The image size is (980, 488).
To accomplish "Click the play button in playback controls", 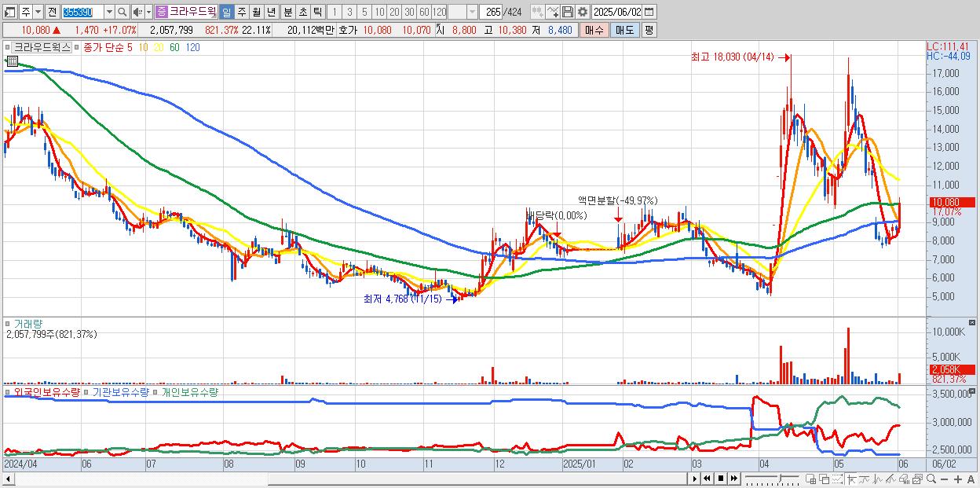I will tap(695, 479).
